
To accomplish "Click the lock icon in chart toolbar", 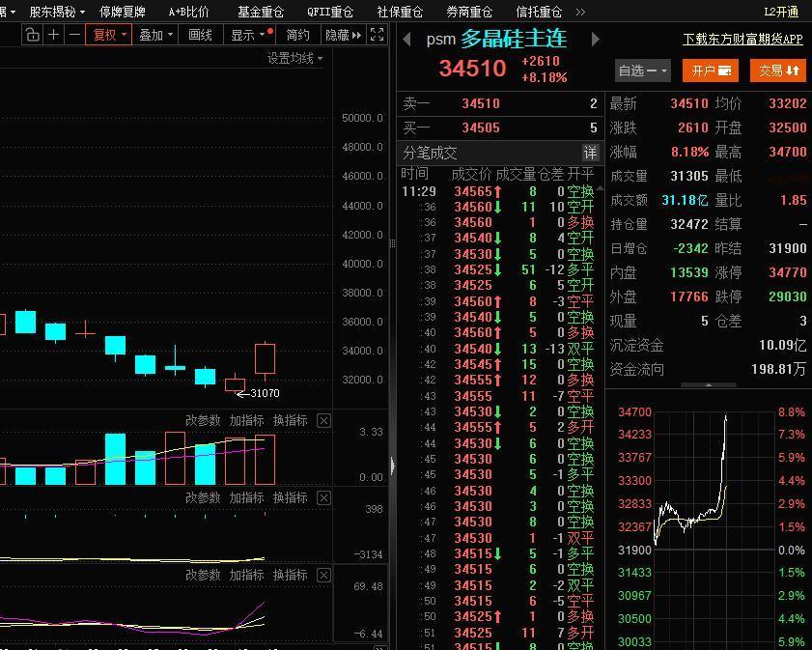I will click(x=34, y=34).
